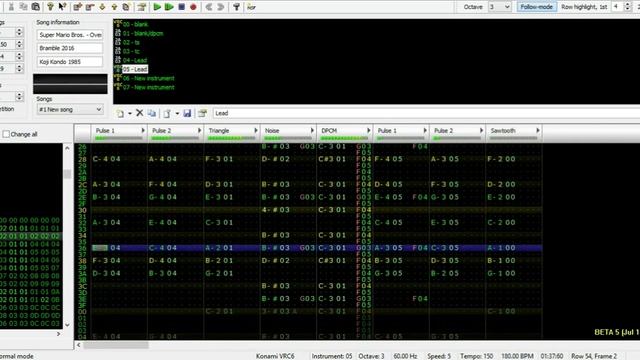The width and height of the screenshot is (640, 360).
Task: Expand effect columns on Noise channel
Action: (x=312, y=131)
